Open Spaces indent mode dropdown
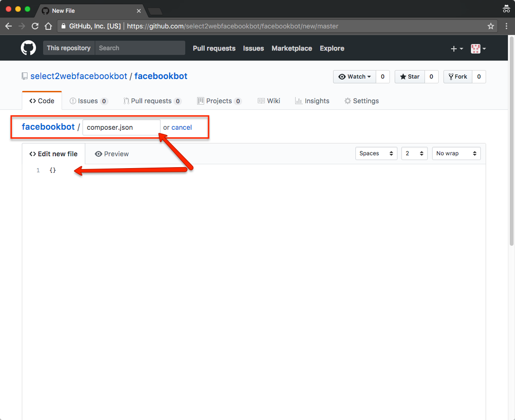Image resolution: width=515 pixels, height=420 pixels. tap(376, 153)
